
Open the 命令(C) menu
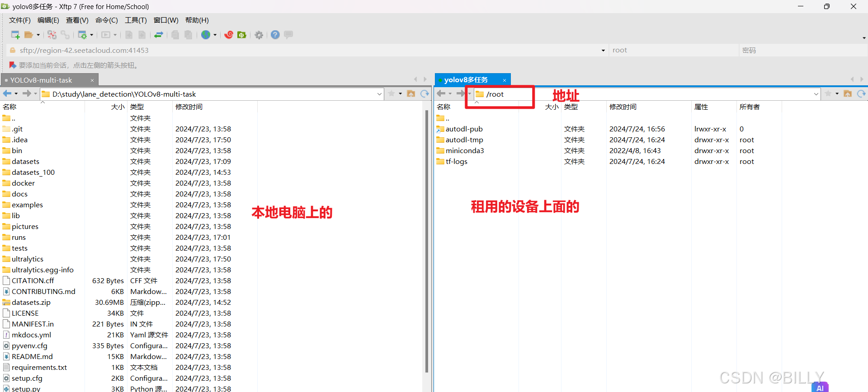(x=107, y=20)
